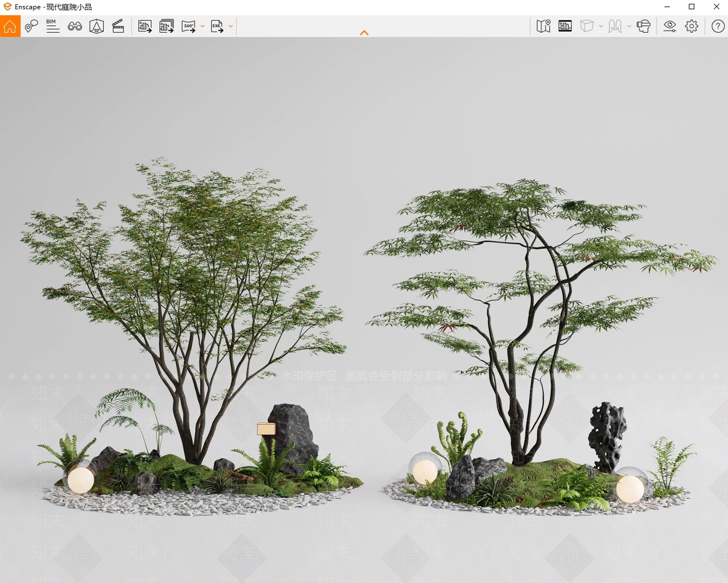
Task: Open the Help question mark button
Action: [x=718, y=26]
